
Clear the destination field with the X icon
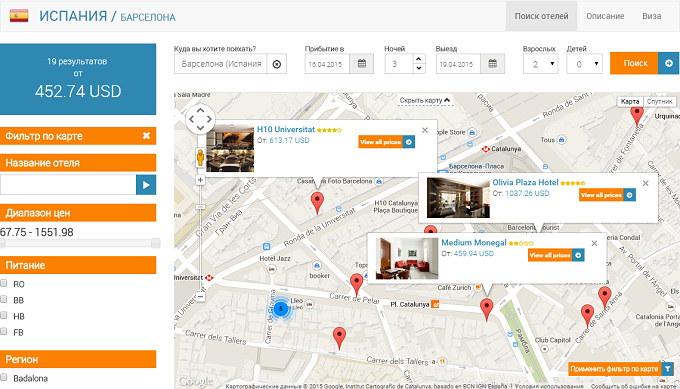click(x=277, y=64)
